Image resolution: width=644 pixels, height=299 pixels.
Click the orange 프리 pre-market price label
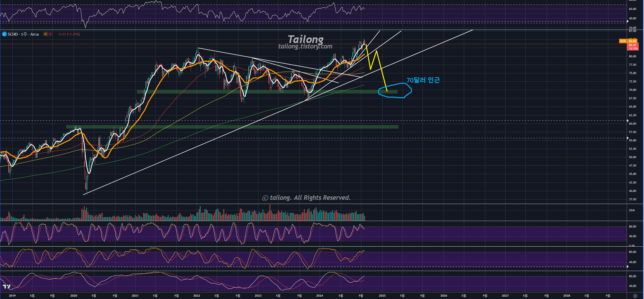point(622,41)
